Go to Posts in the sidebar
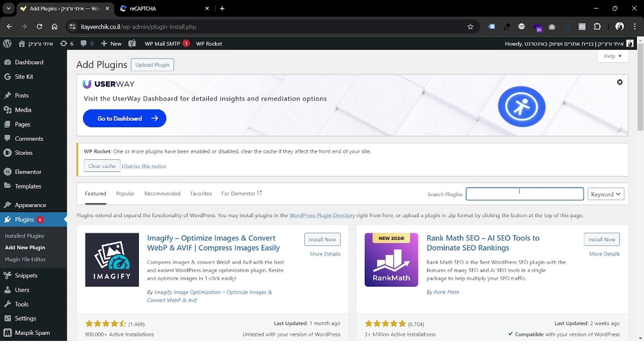Viewport: 644px width, 362px height. (33, 96)
